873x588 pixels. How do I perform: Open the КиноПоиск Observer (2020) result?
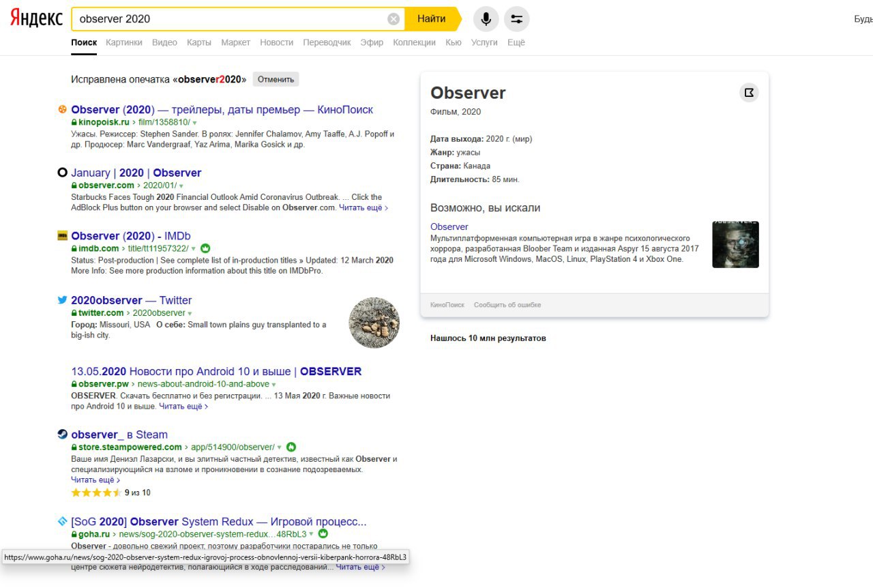tap(222, 110)
